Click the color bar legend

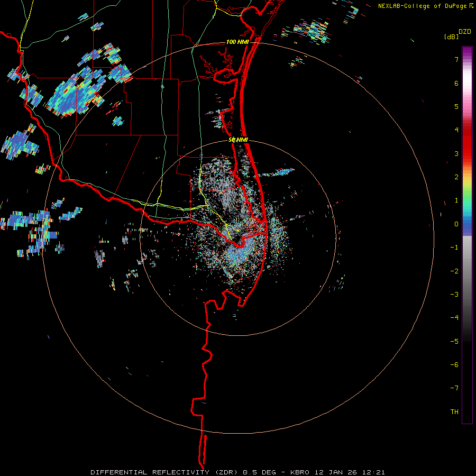pos(467,235)
